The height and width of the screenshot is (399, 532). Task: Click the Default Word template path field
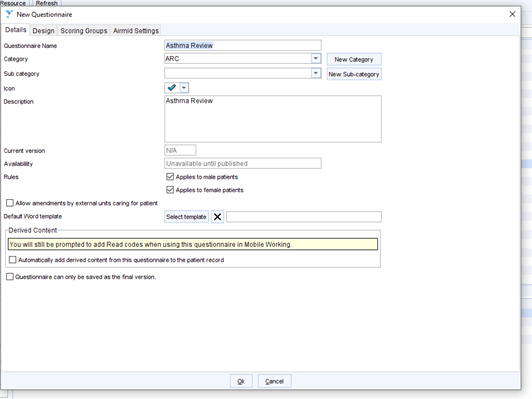[304, 217]
